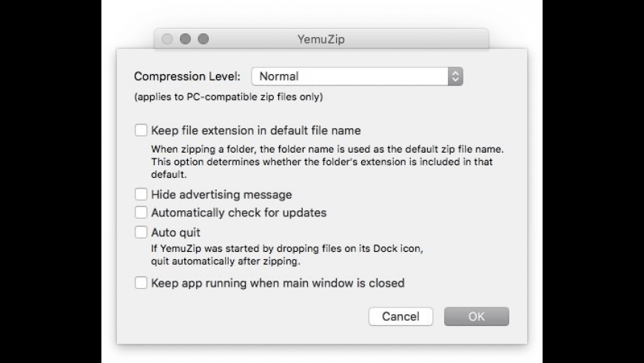Image resolution: width=644 pixels, height=363 pixels.
Task: Click the middle minimize button in title bar
Action: point(186,39)
